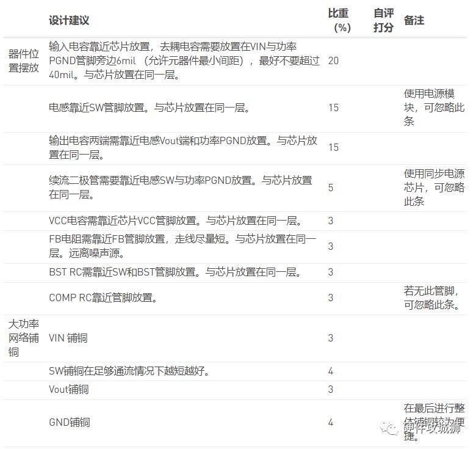Click the SW铺铜 suggestion row text
476x449 pixels.
(x=129, y=371)
